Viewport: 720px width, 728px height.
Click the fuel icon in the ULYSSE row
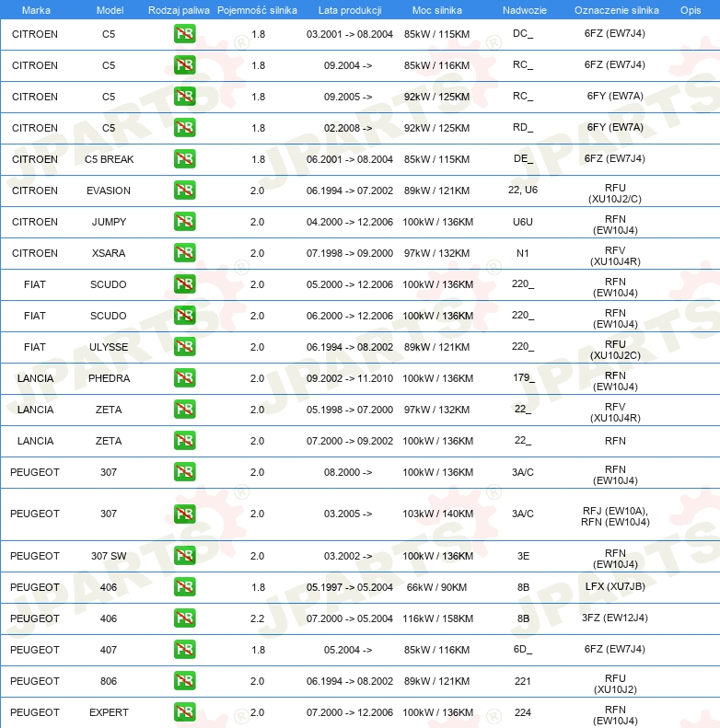[185, 347]
